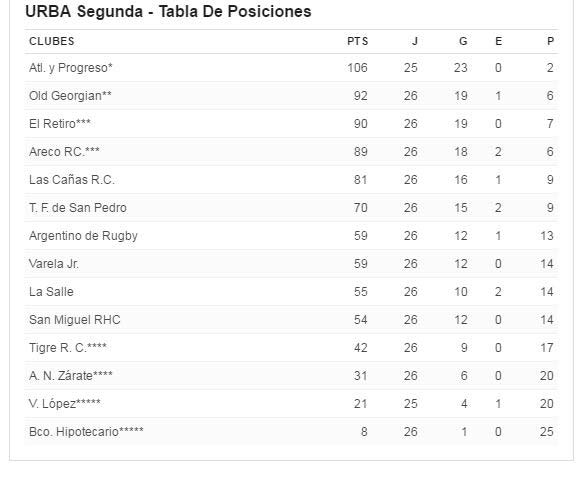Click the Varela Jr. club name
Image resolution: width=581 pixels, height=481 pixels.
54,264
